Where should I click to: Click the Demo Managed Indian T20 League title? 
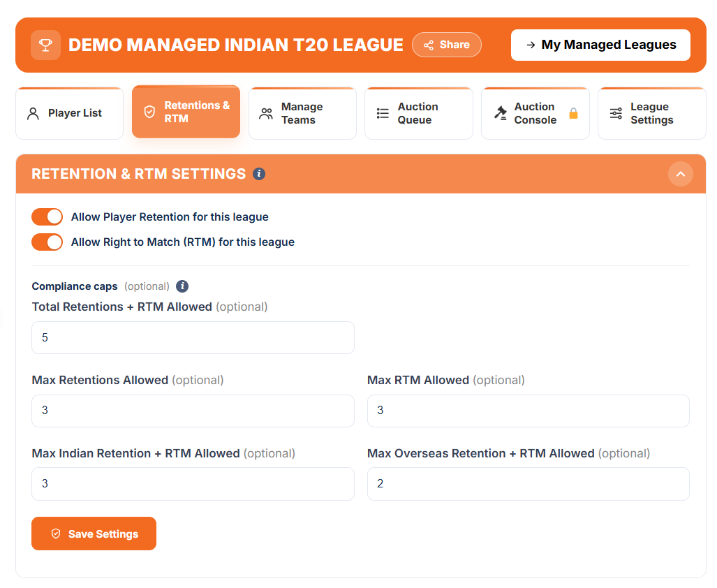[x=235, y=45]
